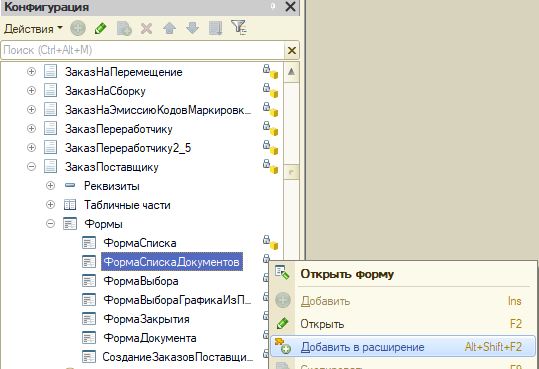The image size is (539, 369).
Task: Select ЗаказНаСборку document
Action: click(x=105, y=91)
